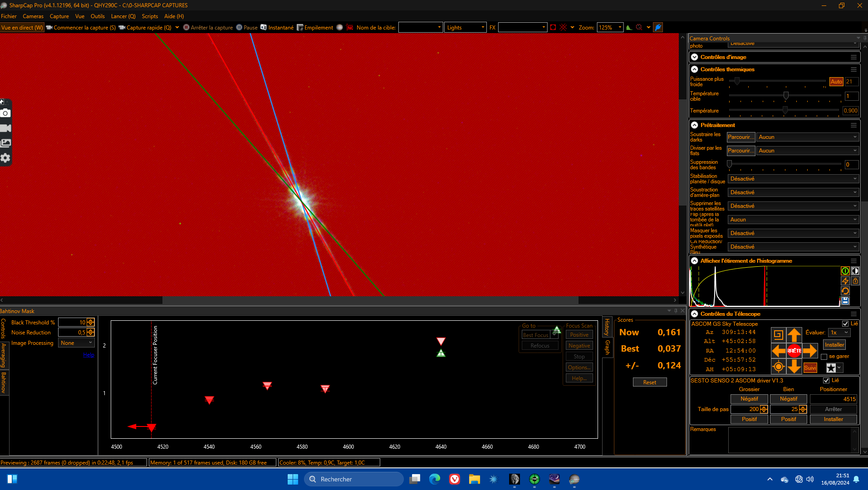
Task: Toggle Lié checkbox for ASCOM GS Sky Telescope
Action: pyautogui.click(x=845, y=323)
